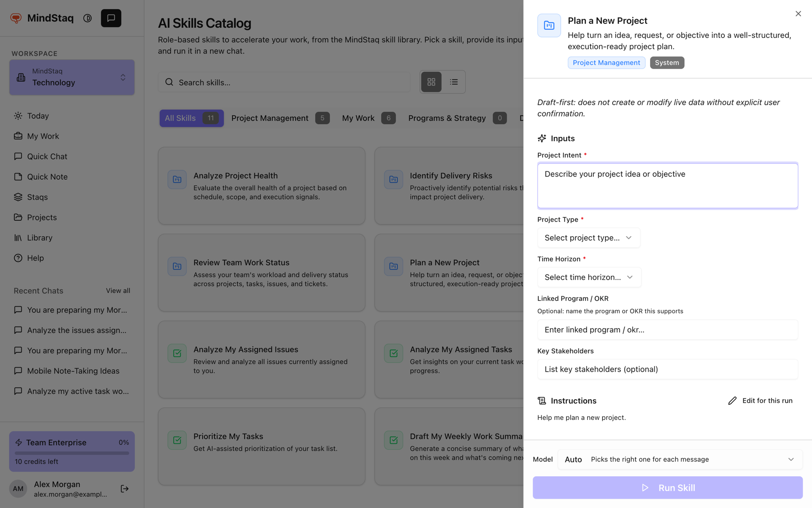Click View all recent chats
The width and height of the screenshot is (812, 508).
click(x=118, y=291)
